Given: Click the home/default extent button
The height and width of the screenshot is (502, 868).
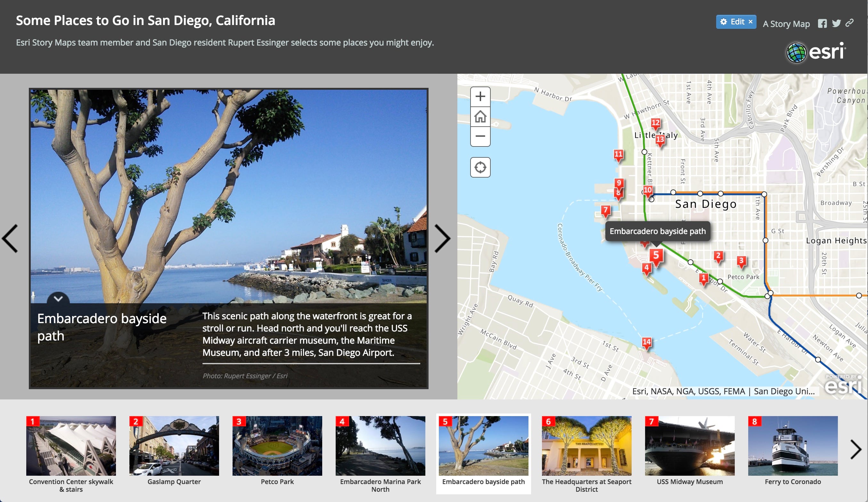Looking at the screenshot, I should (x=481, y=117).
